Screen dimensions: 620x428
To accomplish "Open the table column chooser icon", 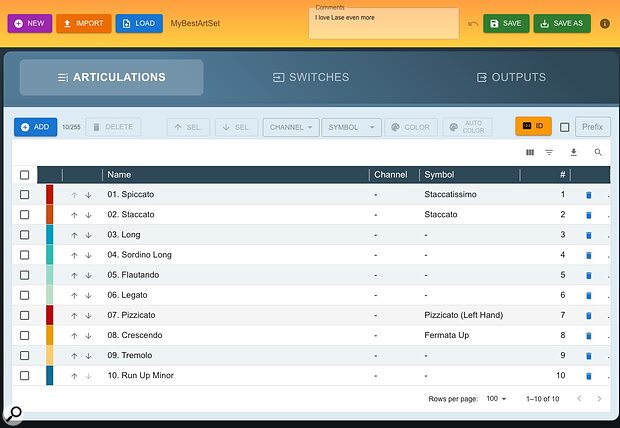I will 529,153.
